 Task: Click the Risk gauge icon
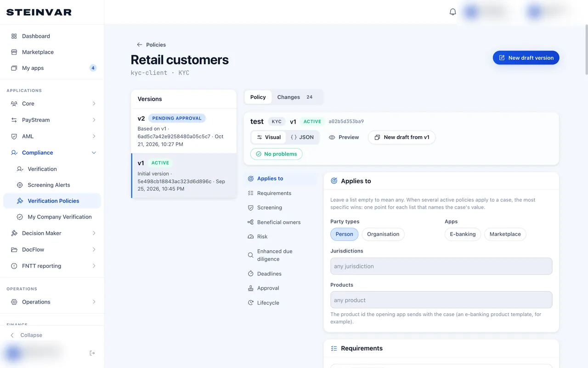tap(250, 236)
